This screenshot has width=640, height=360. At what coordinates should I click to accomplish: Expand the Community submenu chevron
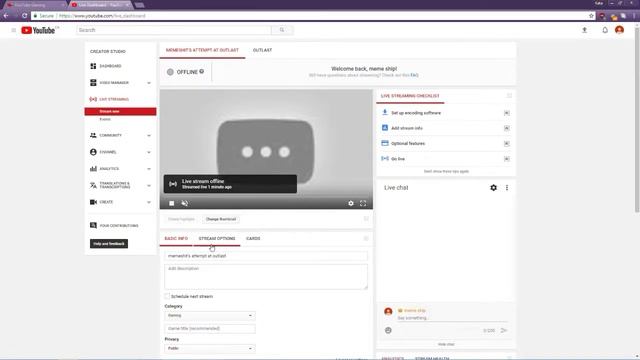[x=149, y=136]
